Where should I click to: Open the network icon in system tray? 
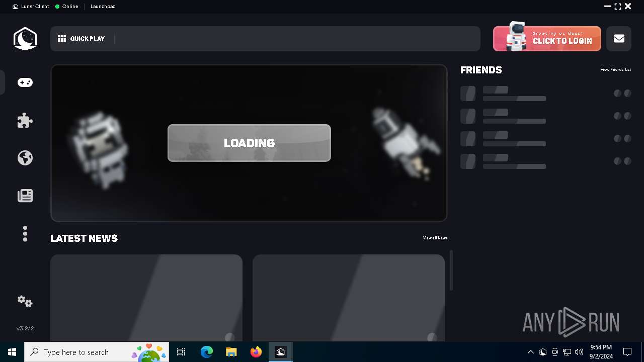pyautogui.click(x=567, y=352)
